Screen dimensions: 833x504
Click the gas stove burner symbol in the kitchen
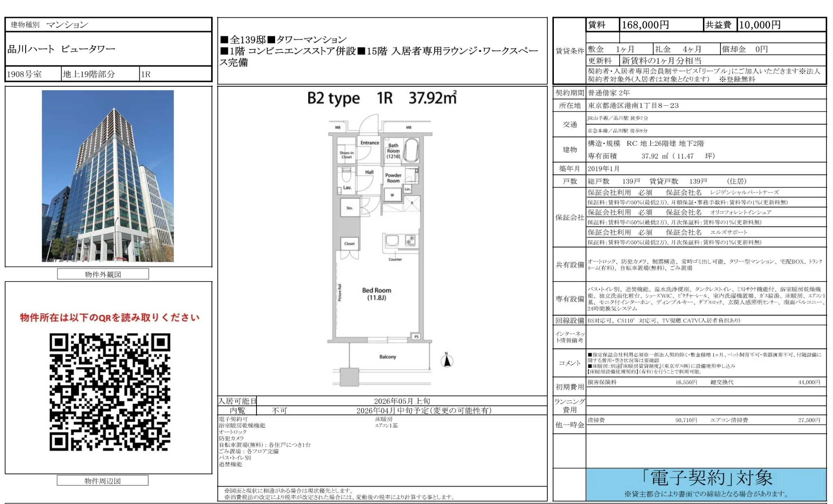tap(410, 241)
